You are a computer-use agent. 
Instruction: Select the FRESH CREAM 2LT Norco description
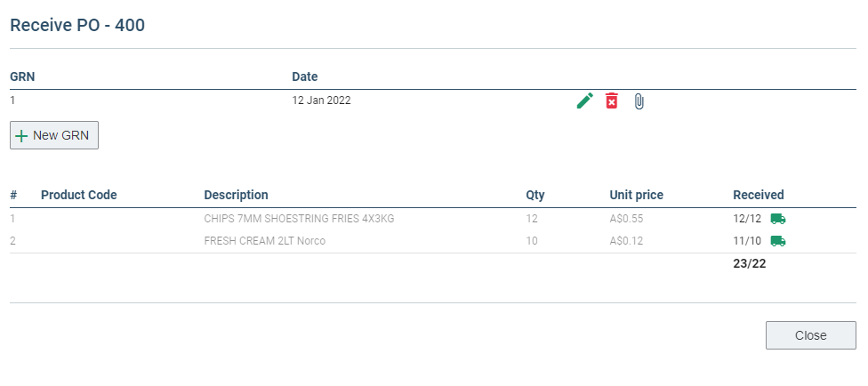[265, 241]
